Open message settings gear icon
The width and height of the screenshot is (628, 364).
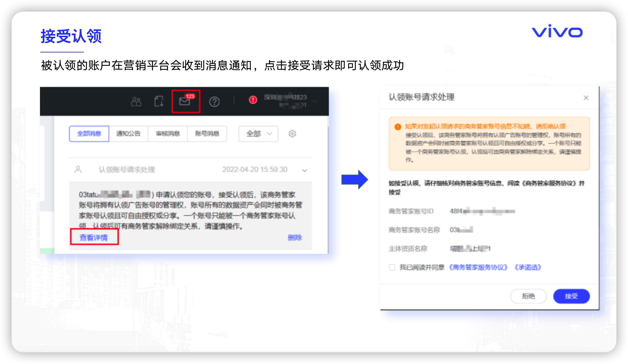pyautogui.click(x=292, y=133)
